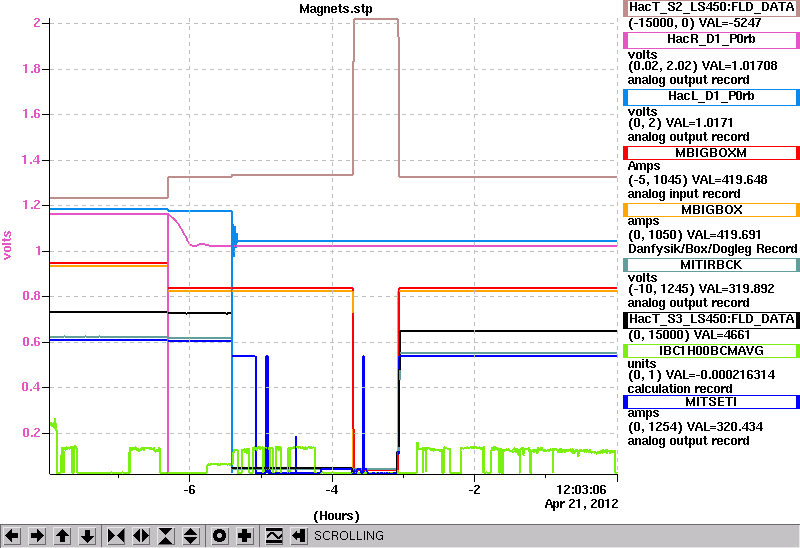Click the (Hours) x-axis label
800x548 pixels.
[336, 516]
